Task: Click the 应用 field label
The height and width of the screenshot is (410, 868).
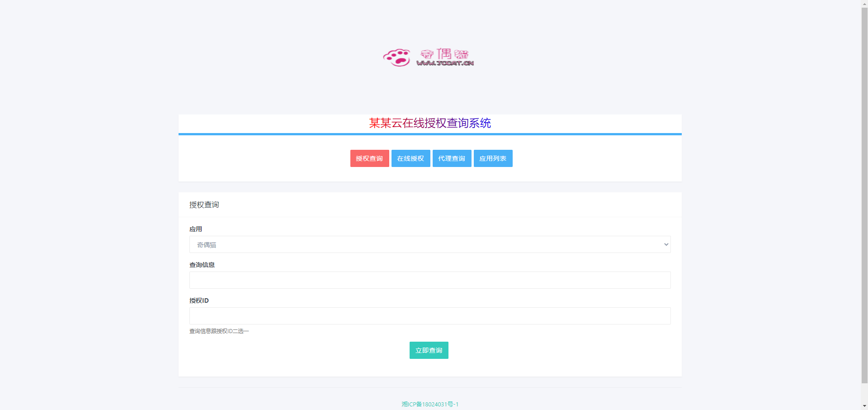Action: [196, 229]
